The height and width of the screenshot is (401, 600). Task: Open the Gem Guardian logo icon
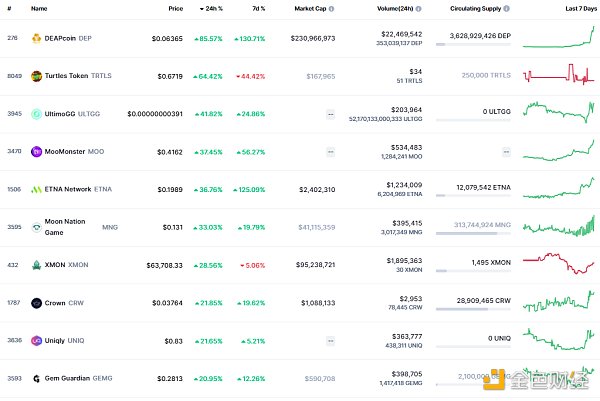37,378
